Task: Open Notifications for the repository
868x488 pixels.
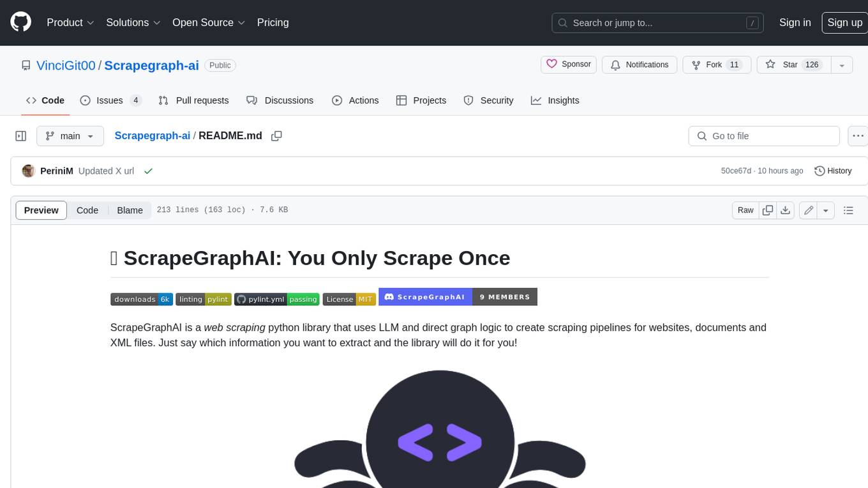Action: (640, 65)
